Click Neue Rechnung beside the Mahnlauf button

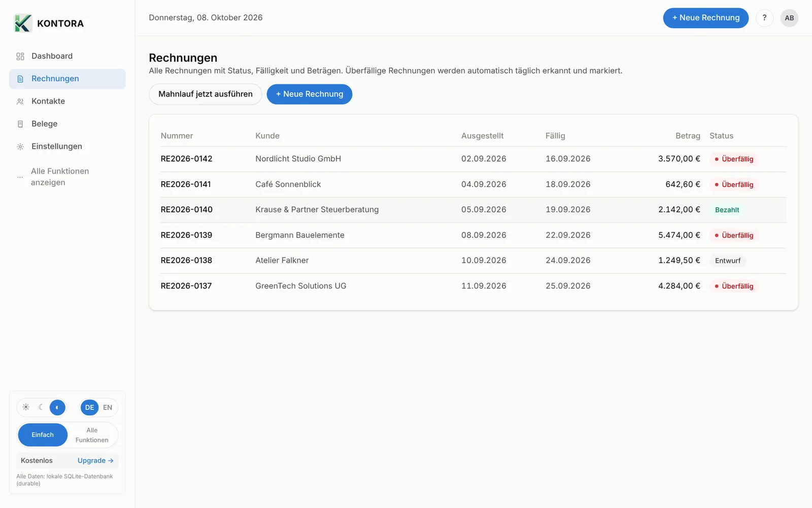coord(310,94)
